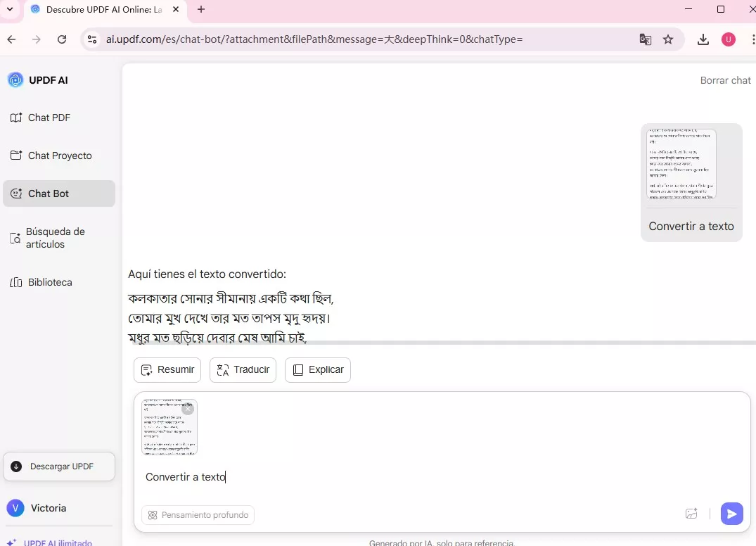Click 'Aquí tienes el texto convertido:' text
This screenshot has height=546, width=756.
click(207, 274)
